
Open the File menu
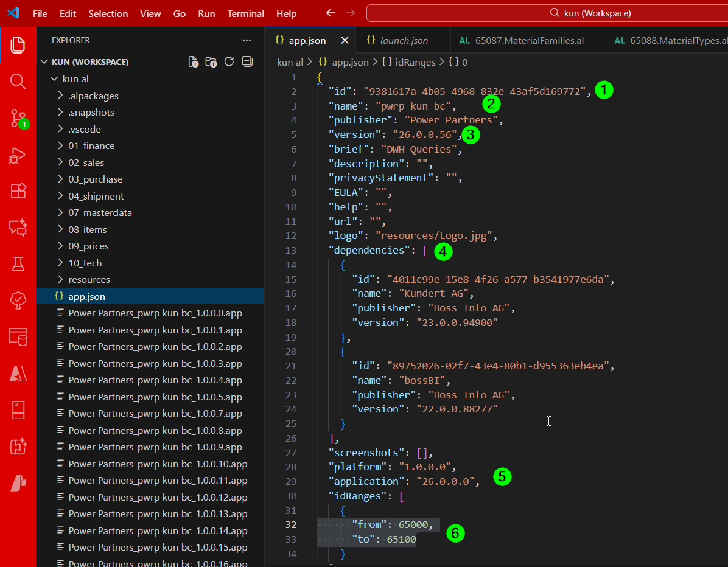pyautogui.click(x=40, y=13)
